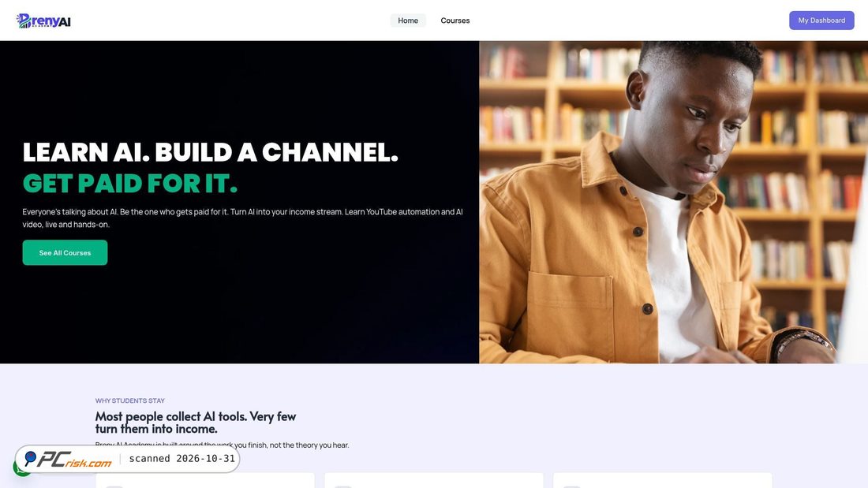Click the hero photo of the student
The height and width of the screenshot is (488, 868).
tap(673, 202)
